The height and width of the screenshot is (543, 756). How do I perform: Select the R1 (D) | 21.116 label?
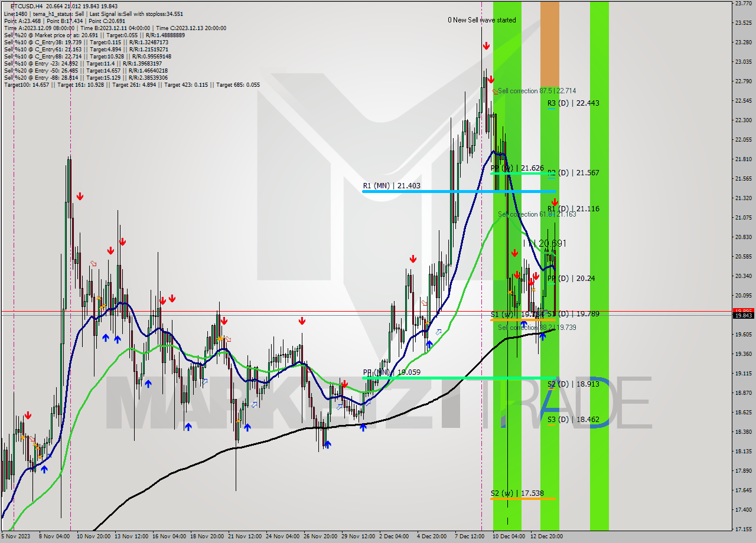pyautogui.click(x=573, y=209)
